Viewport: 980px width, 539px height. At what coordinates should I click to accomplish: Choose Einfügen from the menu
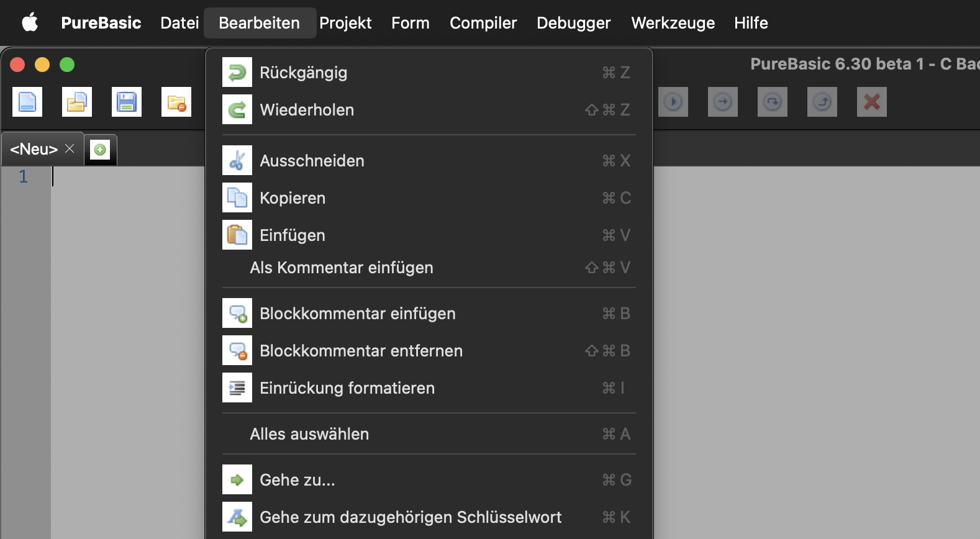pyautogui.click(x=429, y=235)
